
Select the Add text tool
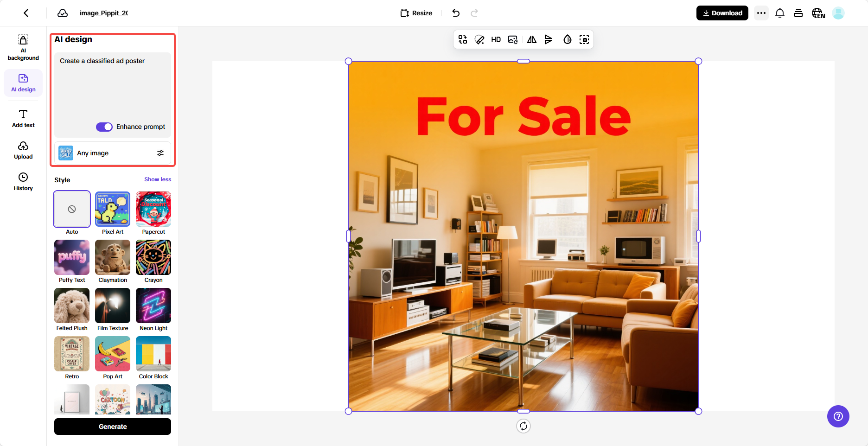(23, 118)
